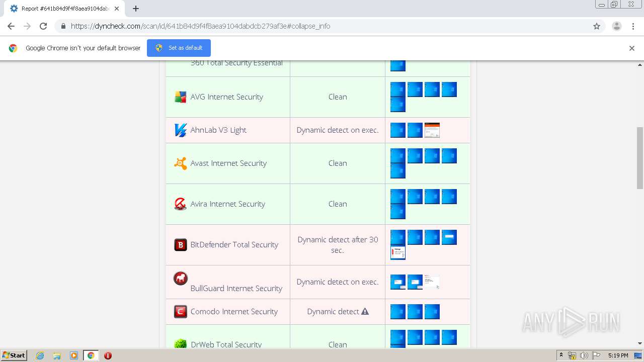Open Windows Explorer folder on taskbar
Viewport: 644px width, 362px height.
pos(57,355)
